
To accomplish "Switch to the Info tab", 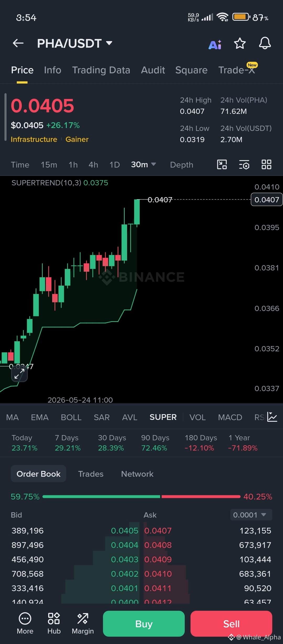I will [52, 70].
